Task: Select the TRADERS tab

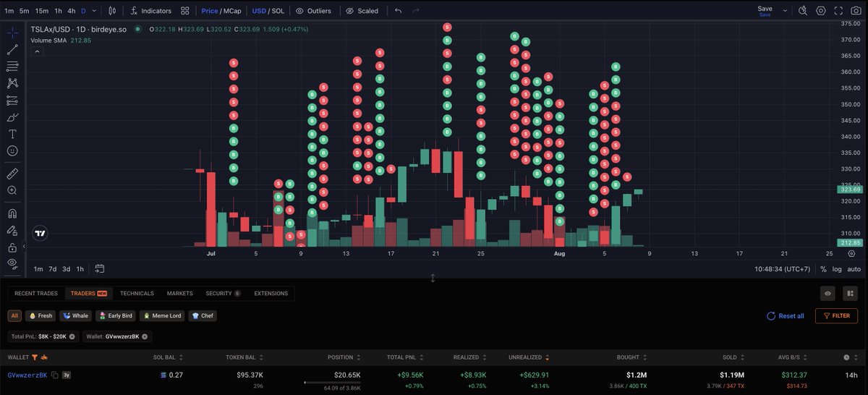Action: tap(89, 294)
